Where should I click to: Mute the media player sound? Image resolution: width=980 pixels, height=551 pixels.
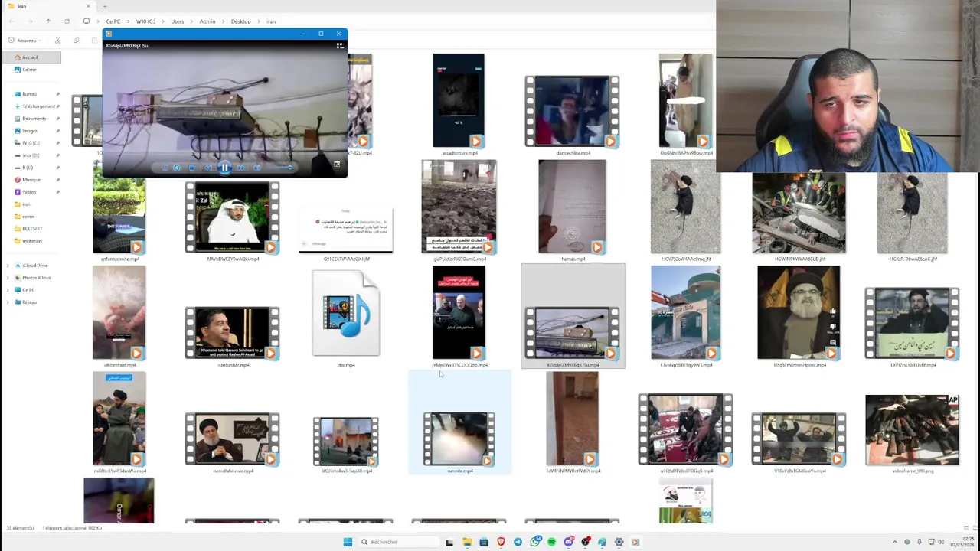coord(256,168)
